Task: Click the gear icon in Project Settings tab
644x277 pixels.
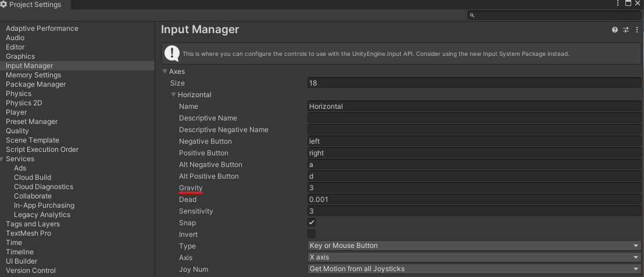Action: click(x=4, y=5)
